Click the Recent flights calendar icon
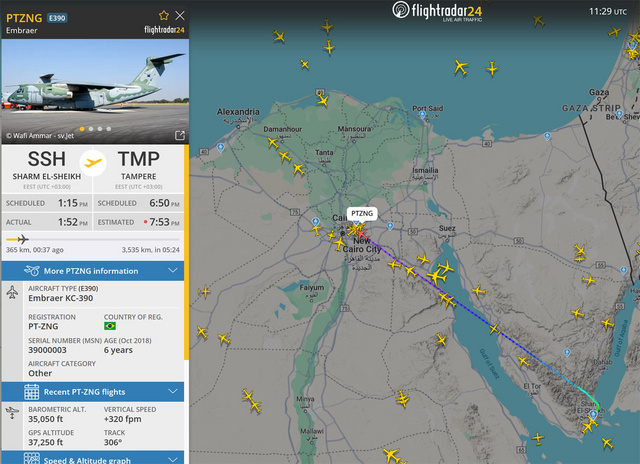The height and width of the screenshot is (464, 640). coord(31,392)
